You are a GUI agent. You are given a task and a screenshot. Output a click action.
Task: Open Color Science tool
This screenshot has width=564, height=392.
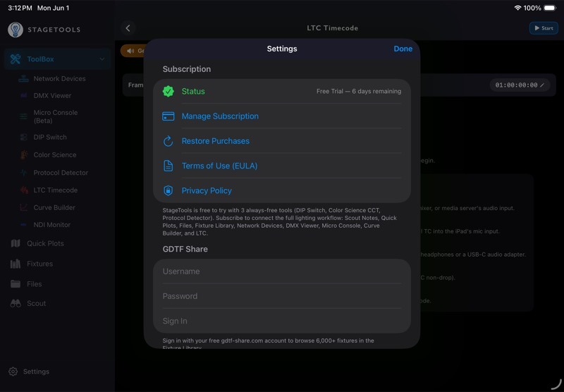pyautogui.click(x=55, y=154)
